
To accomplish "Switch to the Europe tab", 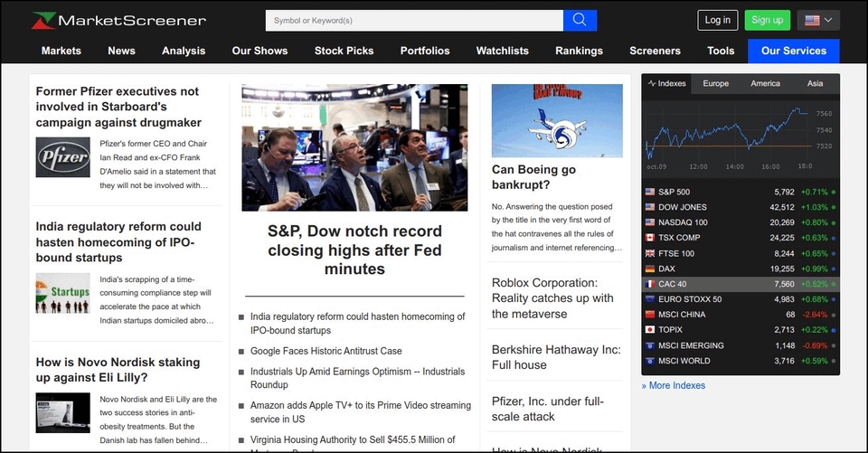I will coord(716,83).
